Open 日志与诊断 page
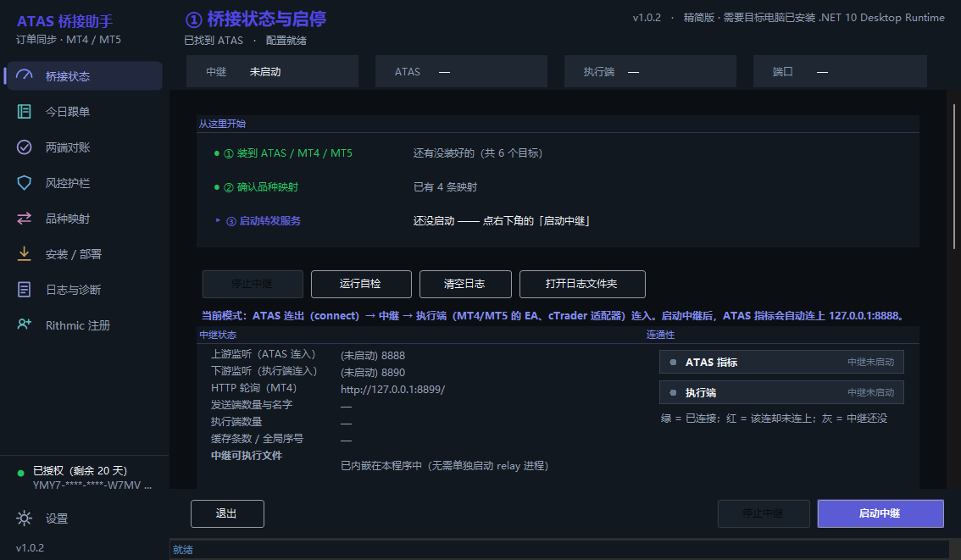The image size is (961, 560). (85, 289)
